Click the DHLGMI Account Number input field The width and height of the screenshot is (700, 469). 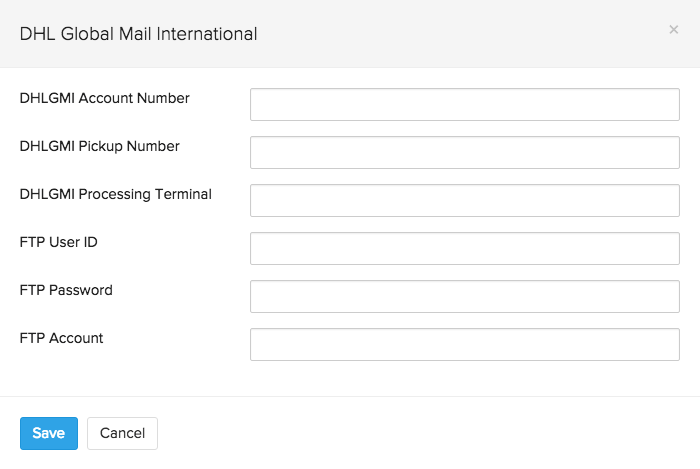464,104
